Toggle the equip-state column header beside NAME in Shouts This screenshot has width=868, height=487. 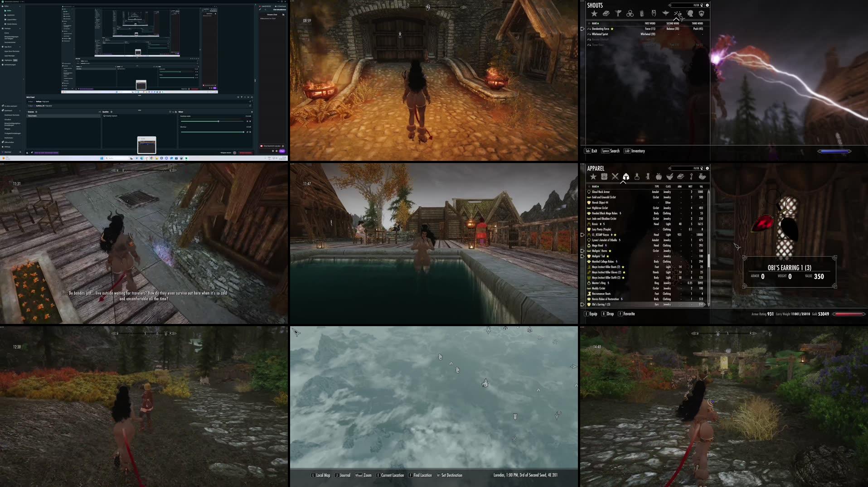pos(589,23)
